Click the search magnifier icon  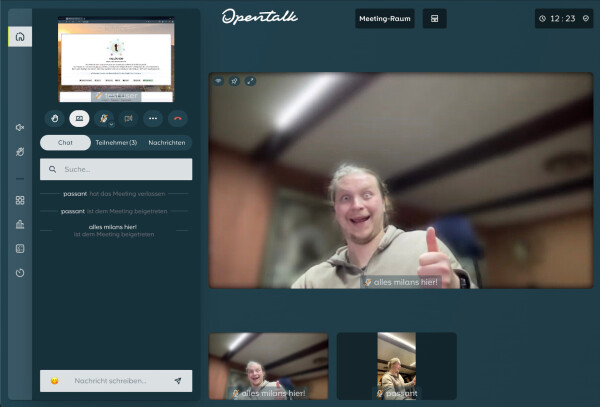pyautogui.click(x=53, y=169)
